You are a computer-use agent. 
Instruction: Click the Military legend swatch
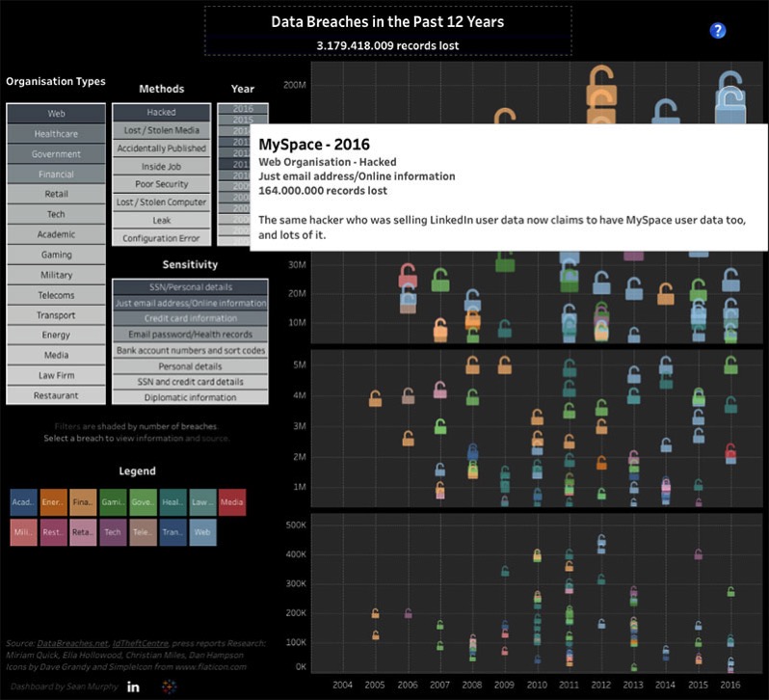click(23, 532)
